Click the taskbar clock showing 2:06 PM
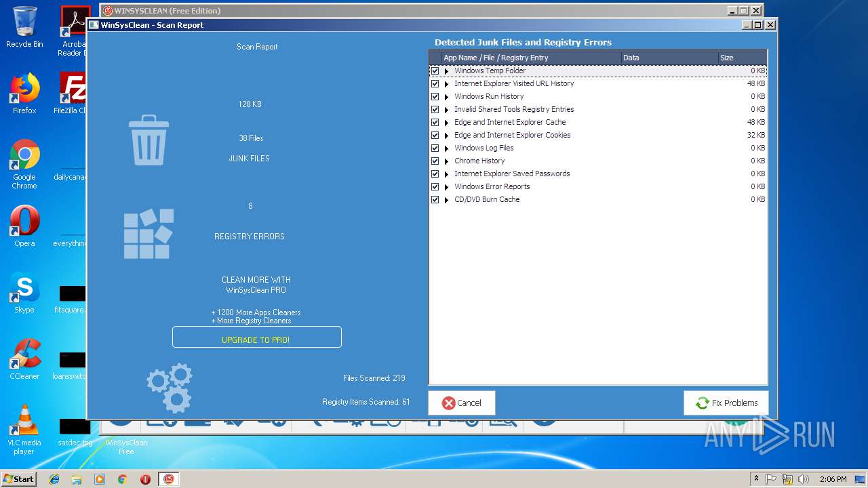This screenshot has width=868, height=488. tap(833, 479)
